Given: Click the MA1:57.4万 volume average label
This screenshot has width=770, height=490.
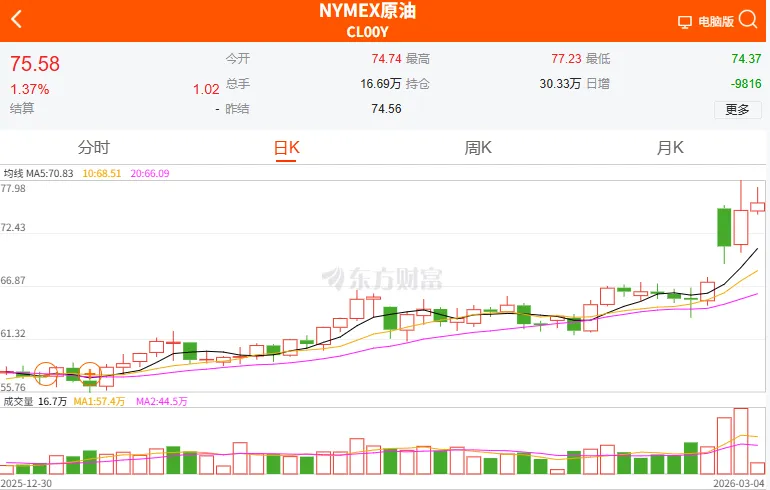Looking at the screenshot, I should 99,402.
